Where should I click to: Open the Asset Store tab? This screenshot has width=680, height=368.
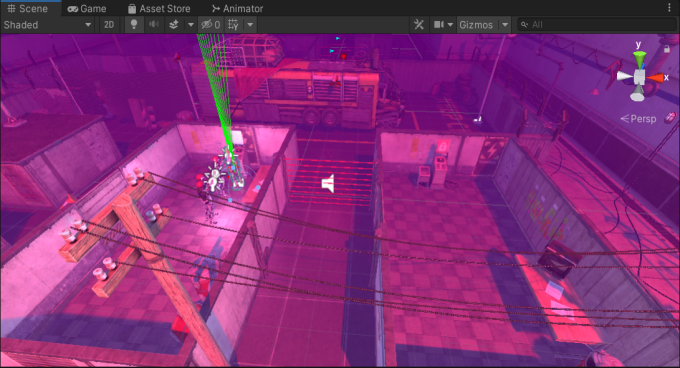[x=159, y=8]
